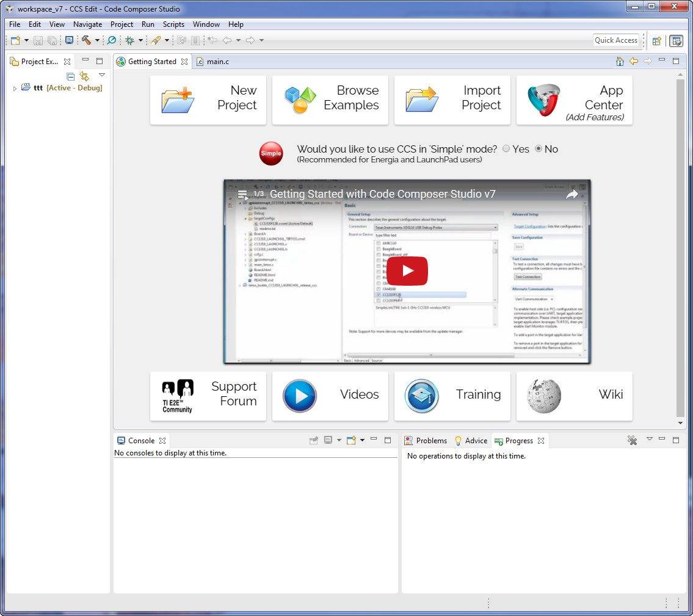The width and height of the screenshot is (693, 616).
Task: Expand the ttt project tree node
Action: [15, 89]
